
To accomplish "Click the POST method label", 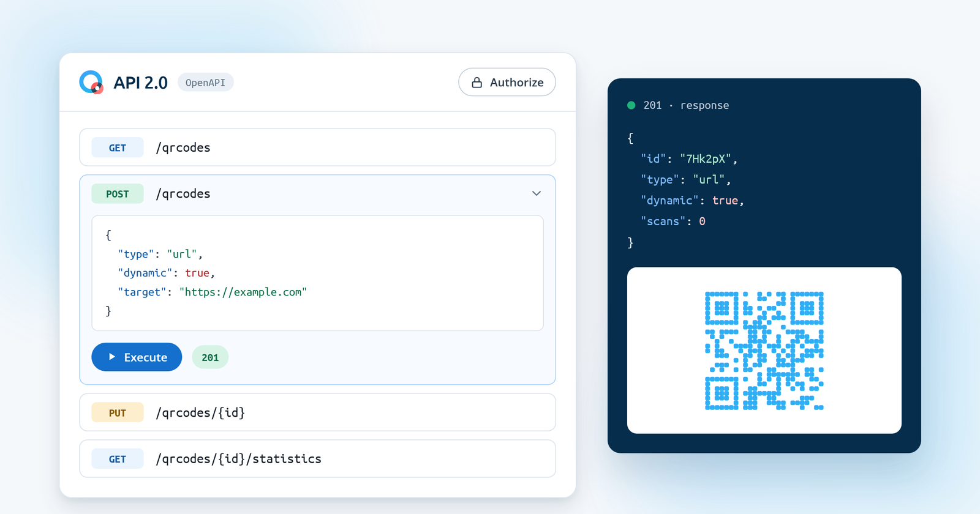I will tap(118, 194).
